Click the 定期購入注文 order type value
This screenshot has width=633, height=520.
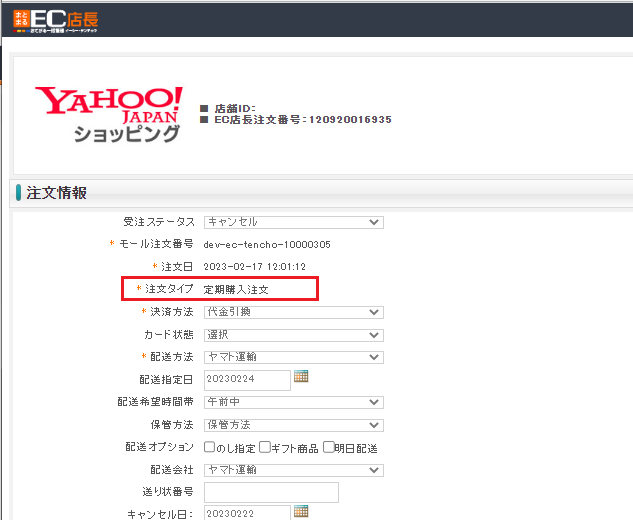click(243, 289)
